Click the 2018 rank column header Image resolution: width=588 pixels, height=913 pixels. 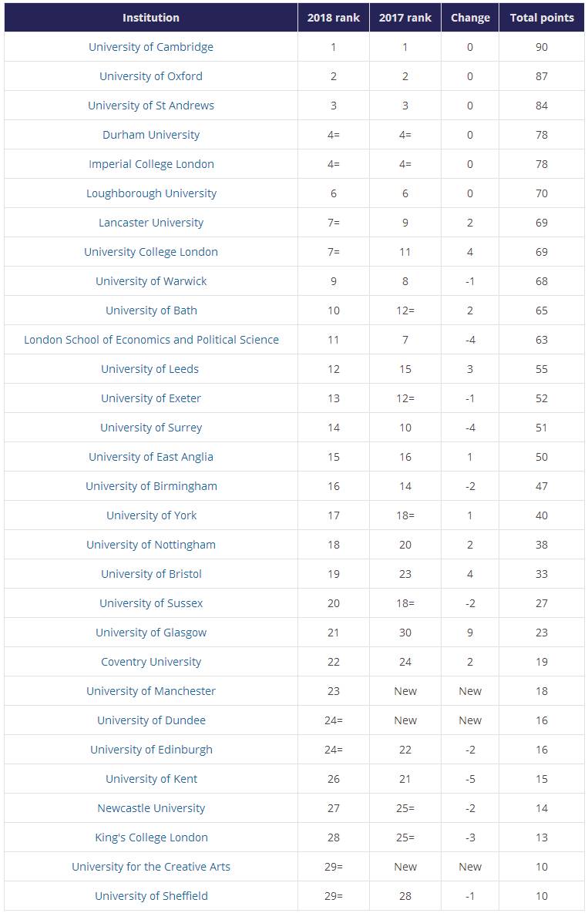334,18
